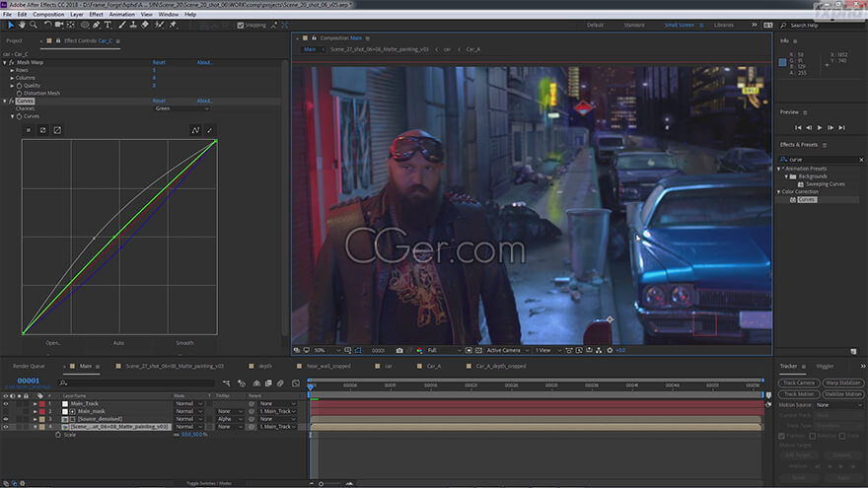The width and height of the screenshot is (868, 488).
Task: Toggle the Distortion Mesh stopwatch
Action: 19,94
